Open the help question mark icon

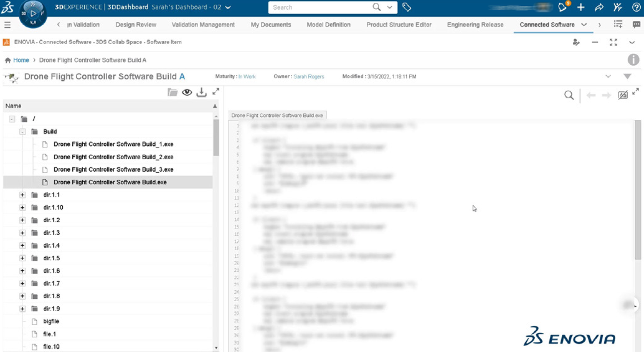click(636, 7)
